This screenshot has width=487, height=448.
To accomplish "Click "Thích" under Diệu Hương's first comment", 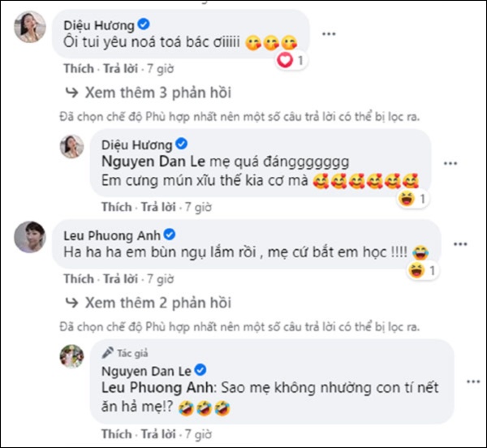I will (x=79, y=69).
